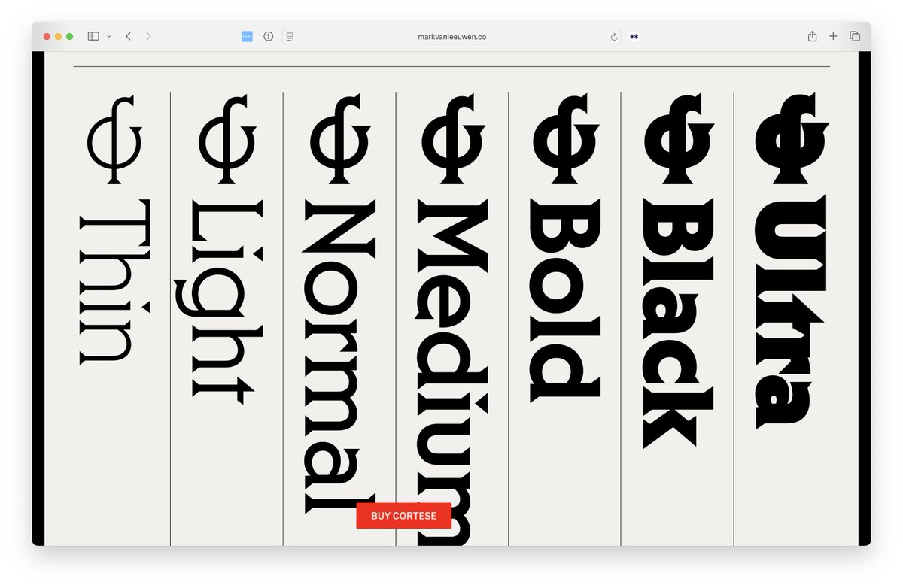This screenshot has height=588, width=903.
Task: Reload the current page
Action: [614, 36]
